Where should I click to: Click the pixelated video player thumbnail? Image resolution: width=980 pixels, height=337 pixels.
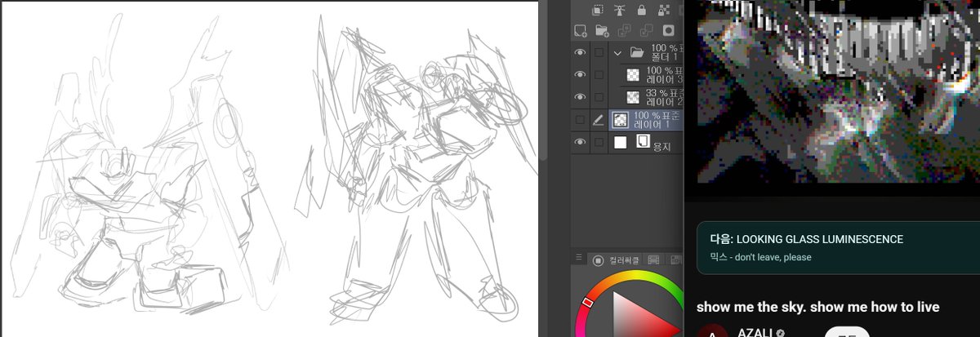[x=838, y=92]
